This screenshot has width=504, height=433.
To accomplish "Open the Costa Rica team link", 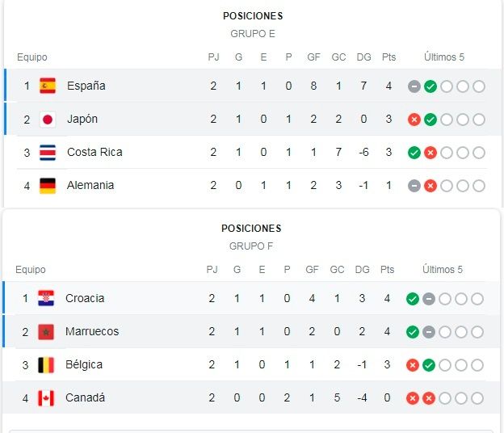I will click(x=94, y=152).
